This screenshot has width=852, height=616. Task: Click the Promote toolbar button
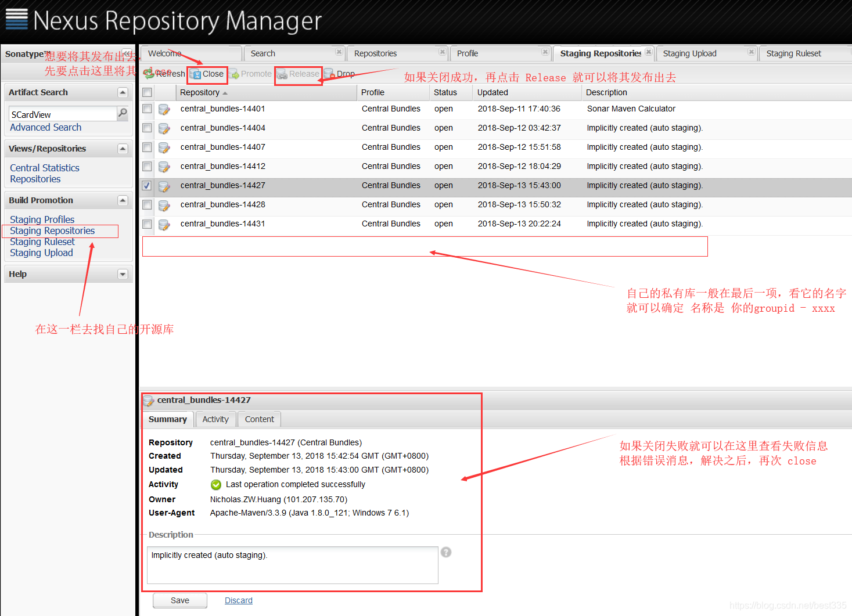(x=250, y=74)
